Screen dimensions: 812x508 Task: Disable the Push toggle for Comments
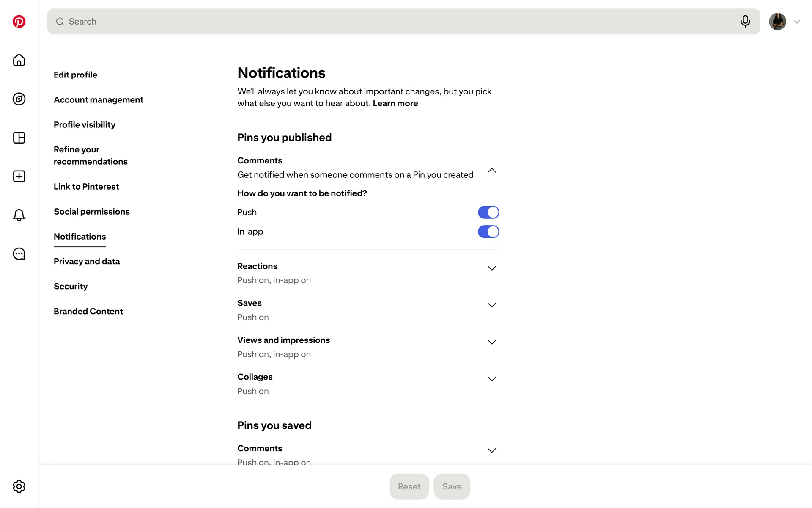coord(488,212)
